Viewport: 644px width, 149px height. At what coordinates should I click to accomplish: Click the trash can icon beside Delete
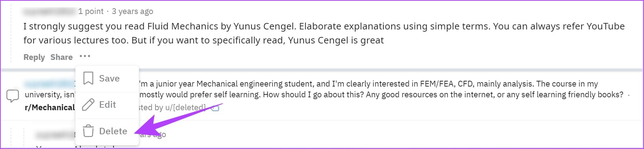coord(88,131)
